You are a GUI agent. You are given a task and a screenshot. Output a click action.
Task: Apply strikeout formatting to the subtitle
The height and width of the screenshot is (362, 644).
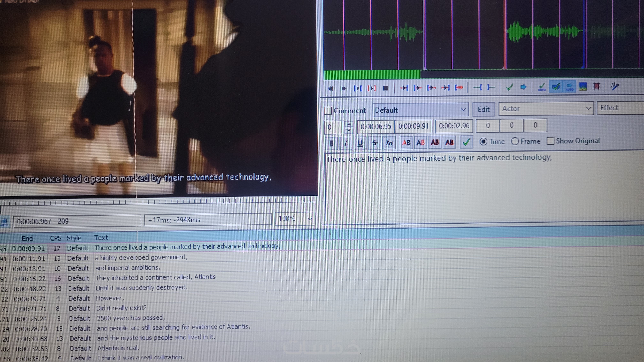(x=374, y=143)
